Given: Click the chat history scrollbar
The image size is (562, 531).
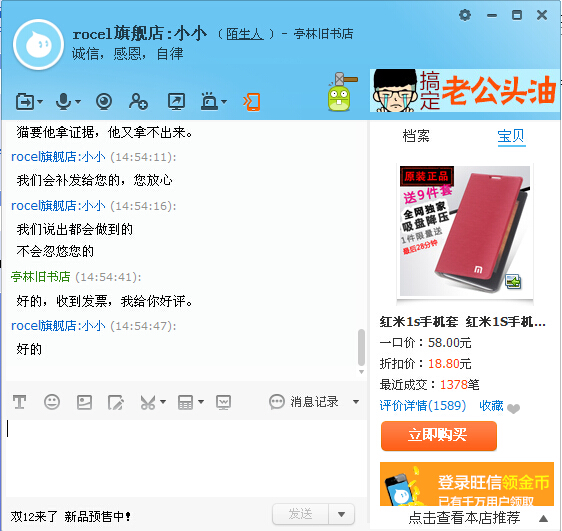Looking at the screenshot, I should click(x=361, y=347).
